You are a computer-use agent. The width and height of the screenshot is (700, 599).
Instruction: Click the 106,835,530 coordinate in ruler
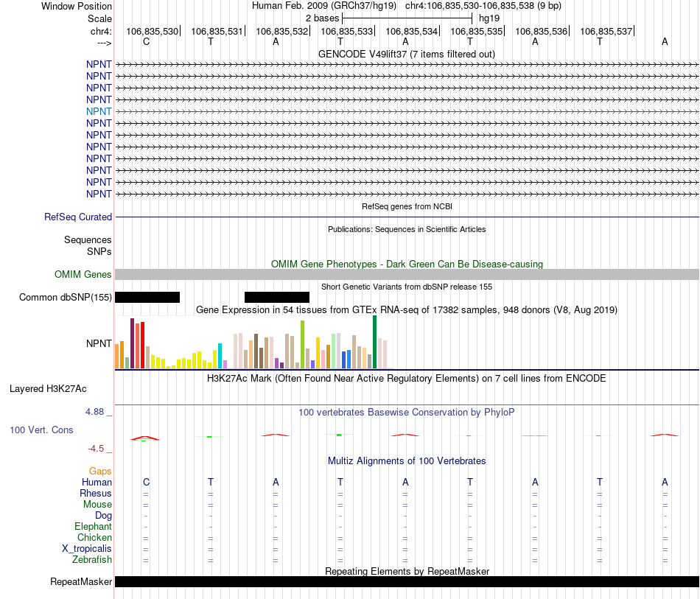(153, 31)
